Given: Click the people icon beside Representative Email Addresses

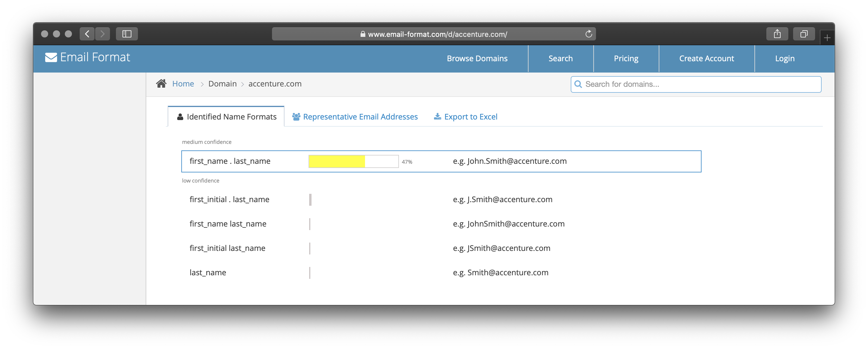Looking at the screenshot, I should coord(296,117).
